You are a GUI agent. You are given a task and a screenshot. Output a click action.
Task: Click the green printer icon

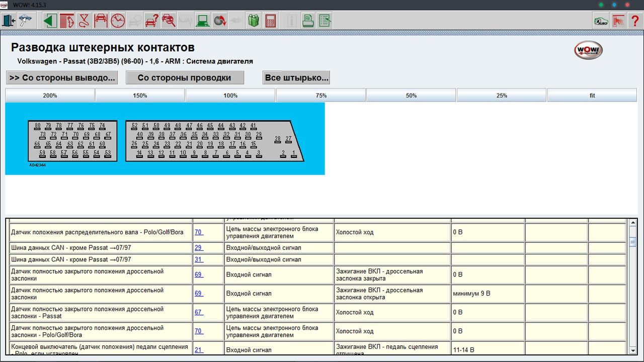(308, 21)
